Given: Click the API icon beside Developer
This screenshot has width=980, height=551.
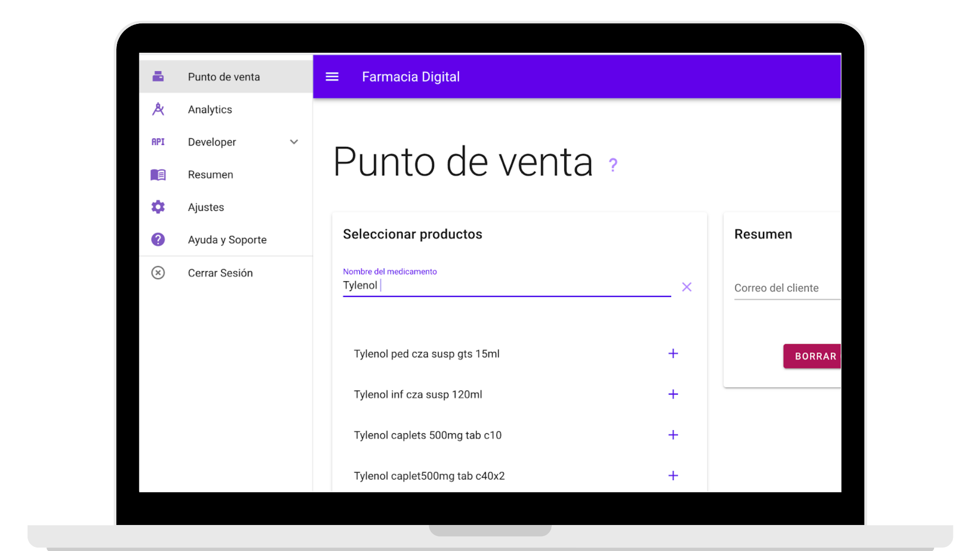Looking at the screenshot, I should [x=158, y=142].
